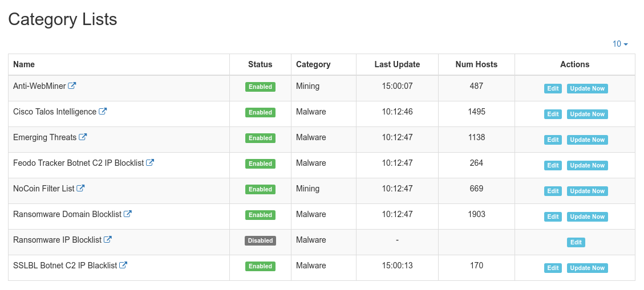Screen dimensions: 644x290
Task: Edit the Ransomware IP Blocklist entry
Action: [x=576, y=242]
